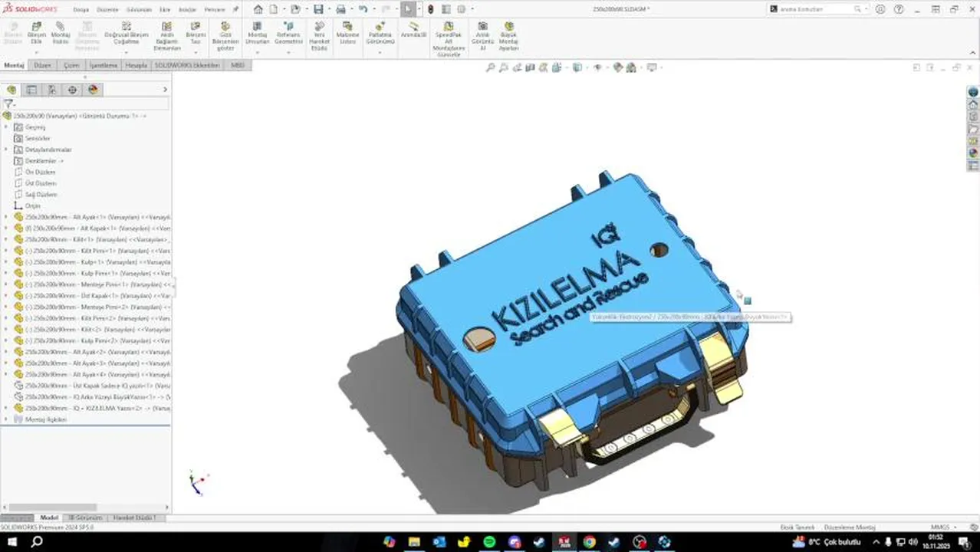This screenshot has height=552, width=980.
Task: Expand the Geçmiş tree item
Action: (6, 127)
